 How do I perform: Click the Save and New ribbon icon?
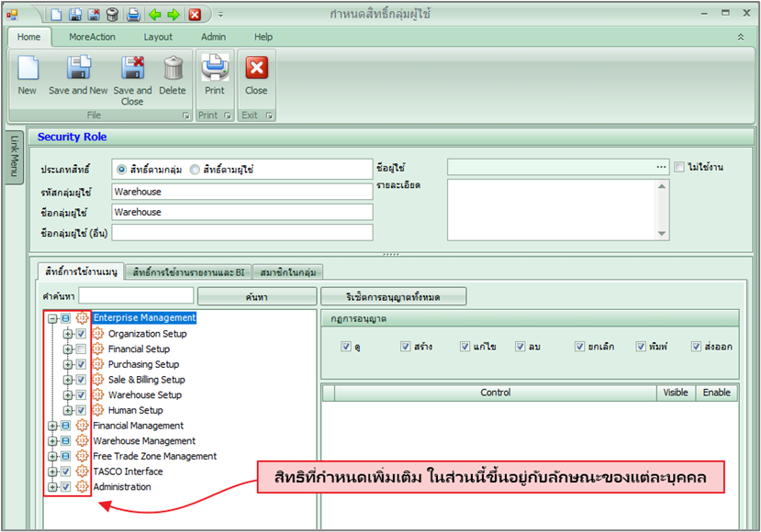(x=79, y=70)
